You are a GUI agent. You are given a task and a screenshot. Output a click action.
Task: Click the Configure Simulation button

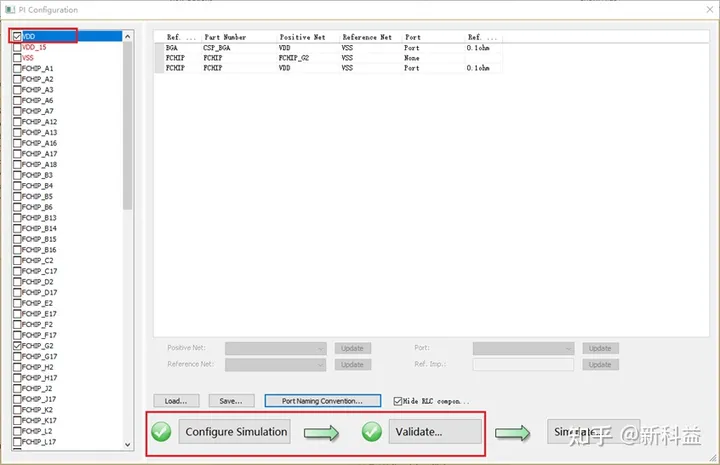235,431
